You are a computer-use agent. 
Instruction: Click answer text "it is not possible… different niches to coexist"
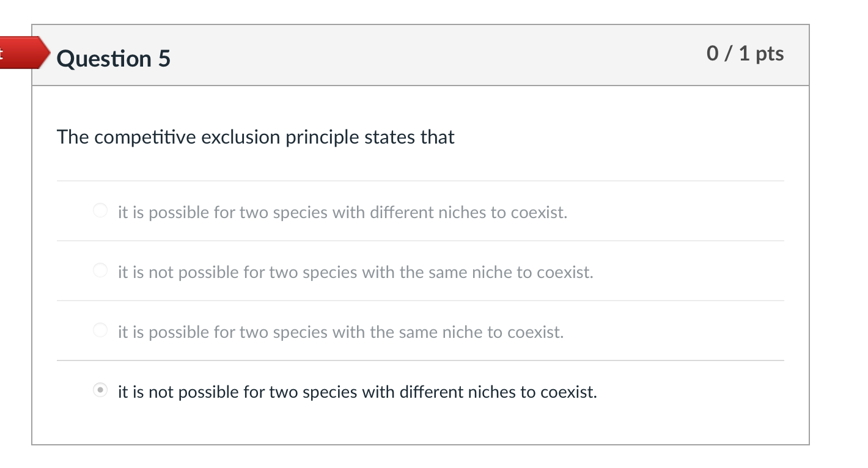(357, 392)
